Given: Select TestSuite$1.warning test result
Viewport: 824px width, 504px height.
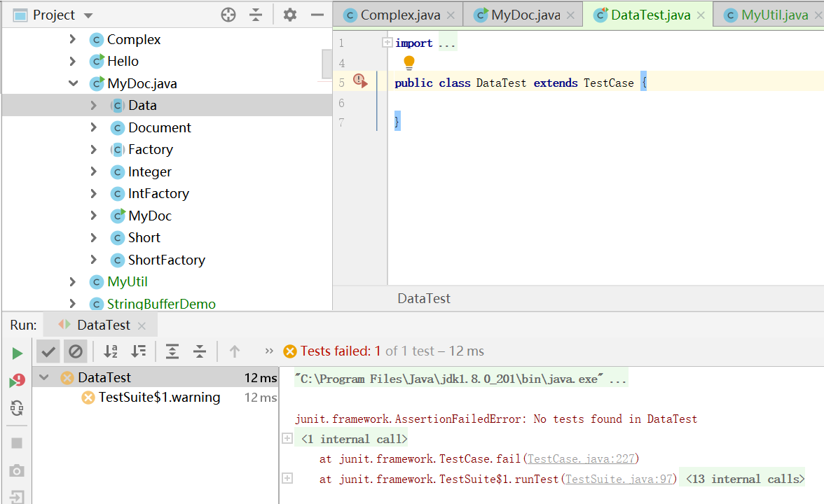Looking at the screenshot, I should pos(158,398).
